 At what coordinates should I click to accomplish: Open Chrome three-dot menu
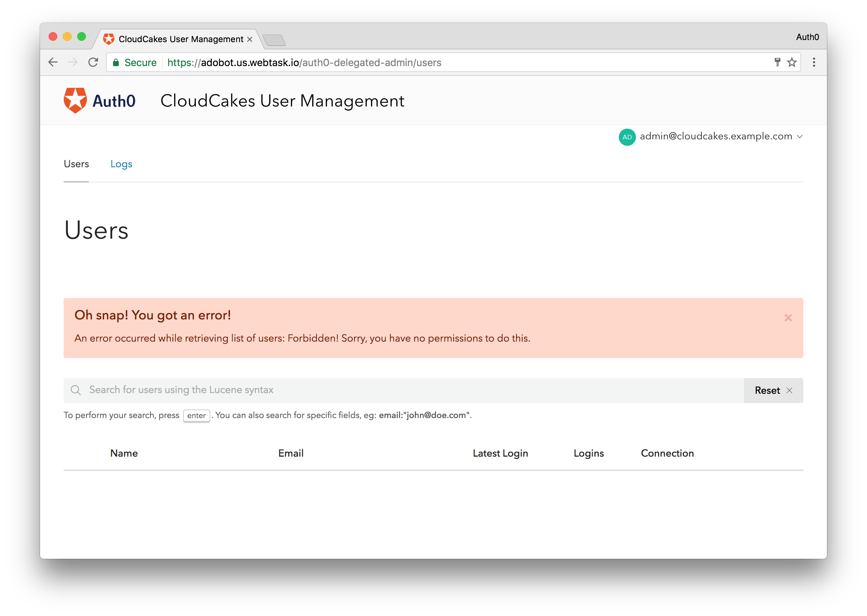pyautogui.click(x=813, y=62)
